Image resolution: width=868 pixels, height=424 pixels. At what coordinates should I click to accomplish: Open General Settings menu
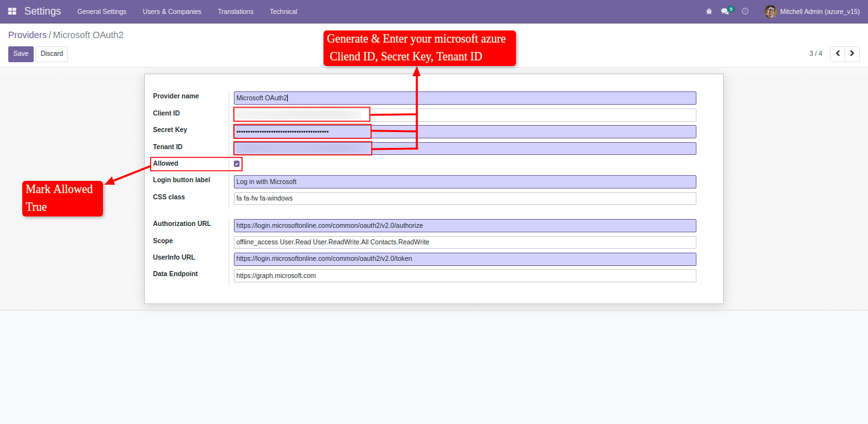[102, 11]
